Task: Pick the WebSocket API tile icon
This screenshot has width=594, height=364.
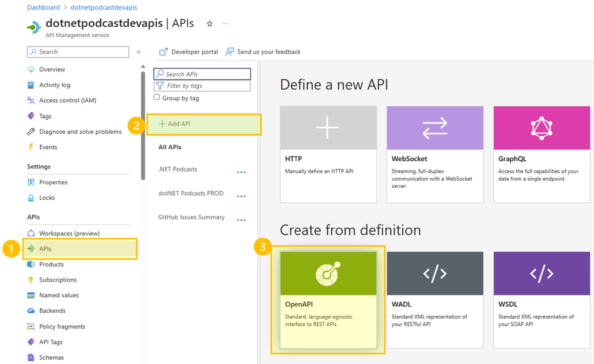Action: pyautogui.click(x=435, y=128)
